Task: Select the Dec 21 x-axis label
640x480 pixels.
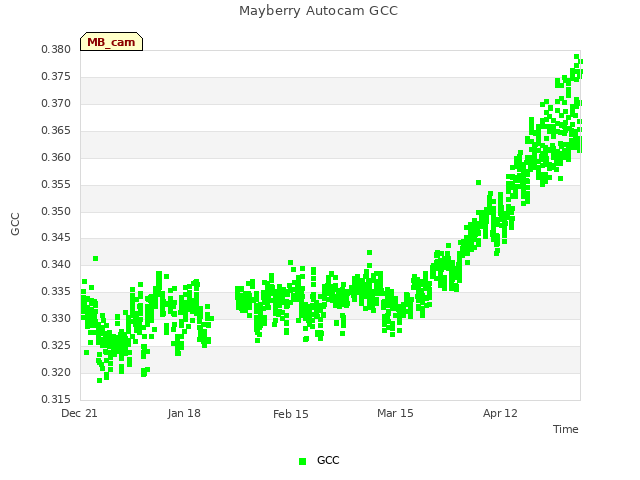Action: click(x=79, y=413)
